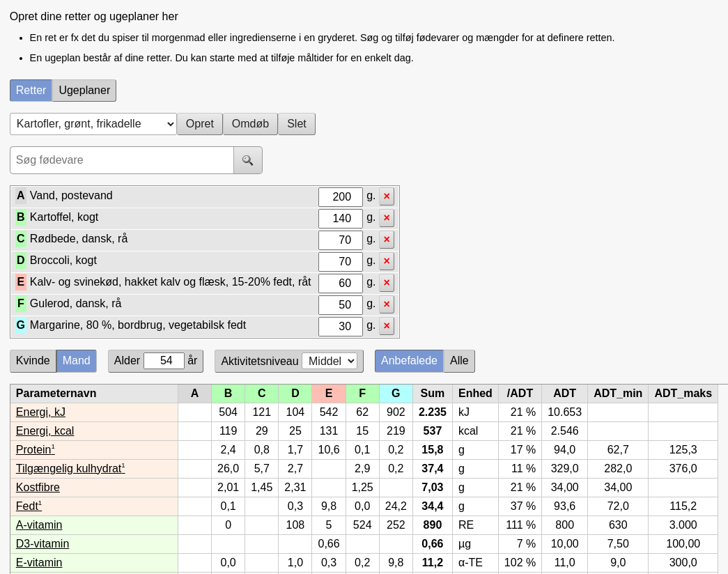Click the Alder age input field
The image size is (728, 574).
tap(164, 361)
